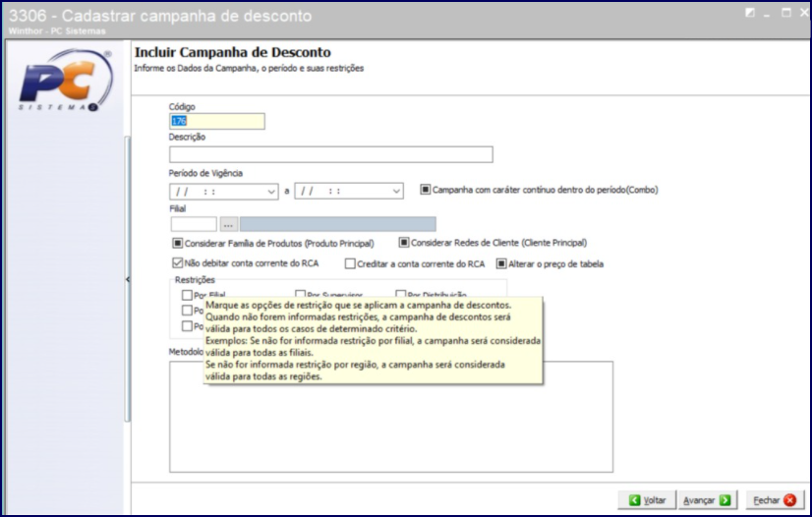812x517 pixels.
Task: Click the 'Período de Vigência' label
Action: 205,173
